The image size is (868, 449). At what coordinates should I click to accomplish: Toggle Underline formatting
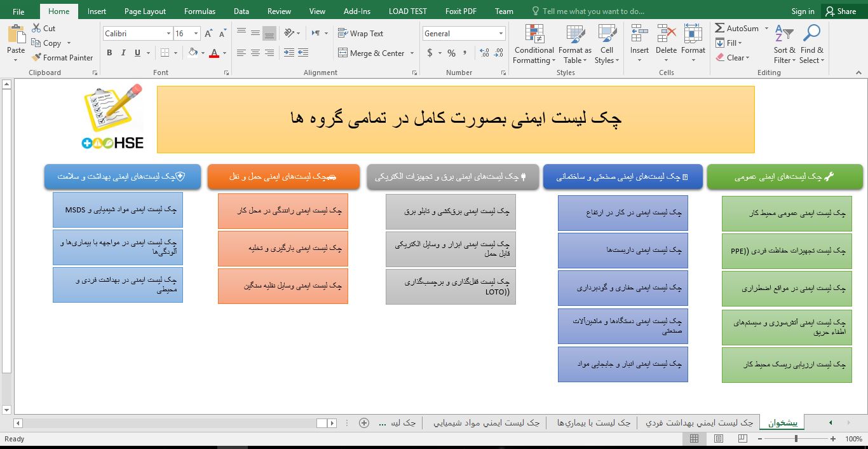pos(137,53)
